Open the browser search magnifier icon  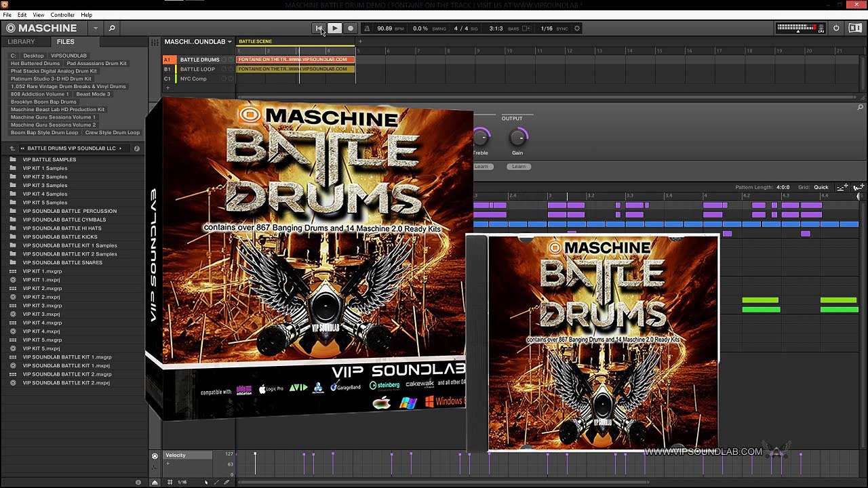tap(112, 28)
